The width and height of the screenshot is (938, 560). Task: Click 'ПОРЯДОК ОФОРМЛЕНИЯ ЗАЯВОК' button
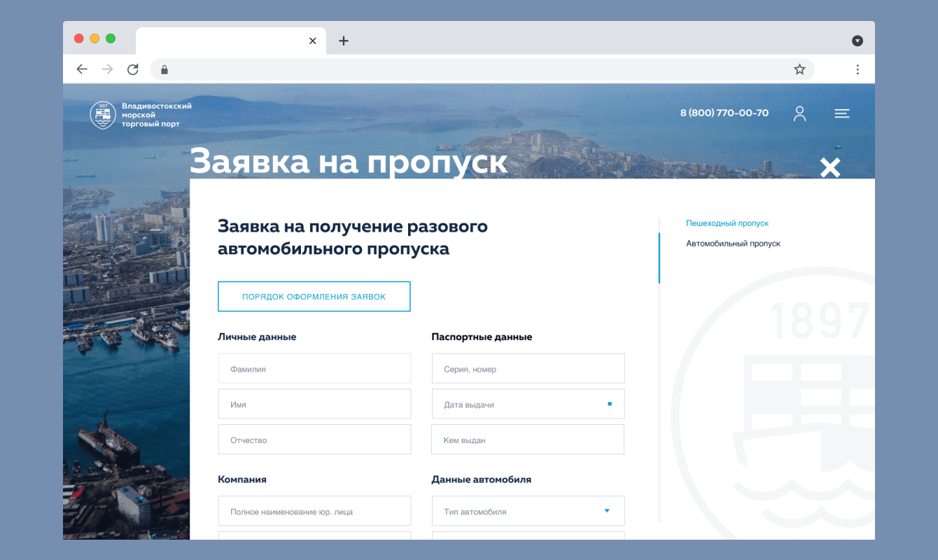(314, 297)
